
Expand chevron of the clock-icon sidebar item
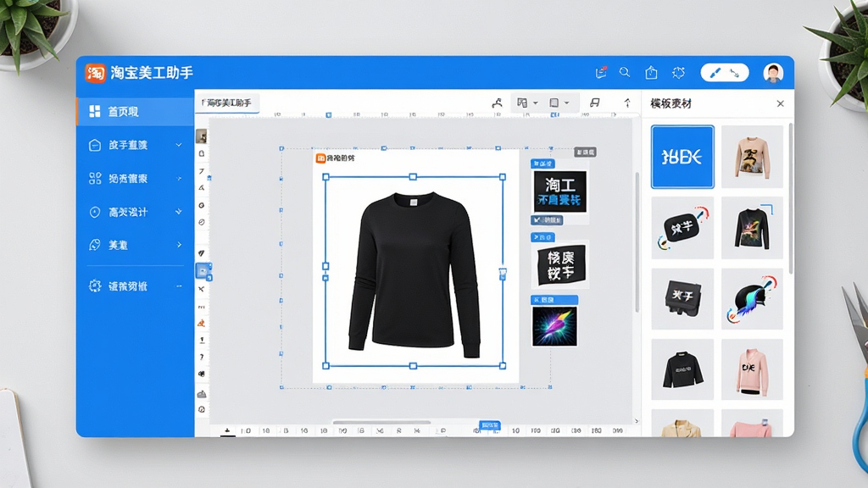tap(178, 211)
